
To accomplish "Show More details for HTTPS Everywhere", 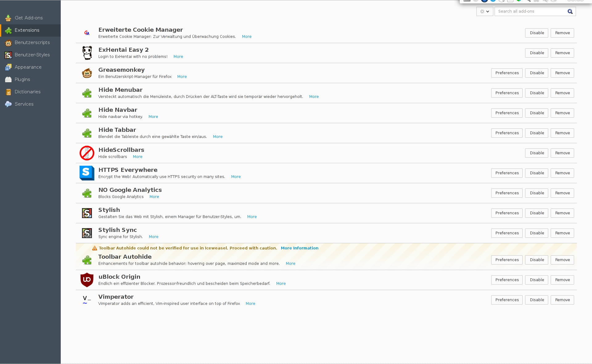I will click(x=236, y=177).
